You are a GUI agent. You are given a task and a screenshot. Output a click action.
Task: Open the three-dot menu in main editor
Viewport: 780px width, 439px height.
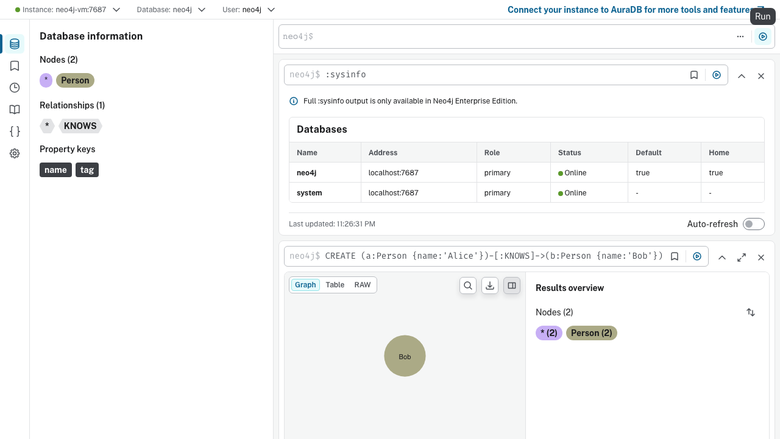click(x=740, y=36)
